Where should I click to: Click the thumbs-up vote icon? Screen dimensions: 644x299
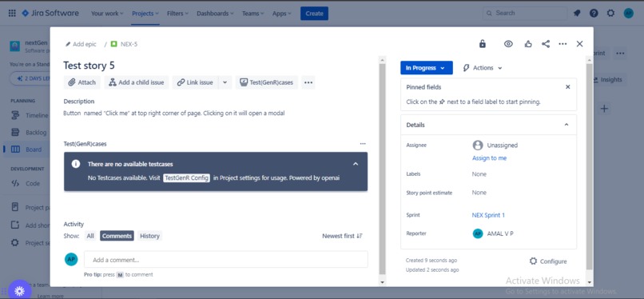coord(528,44)
